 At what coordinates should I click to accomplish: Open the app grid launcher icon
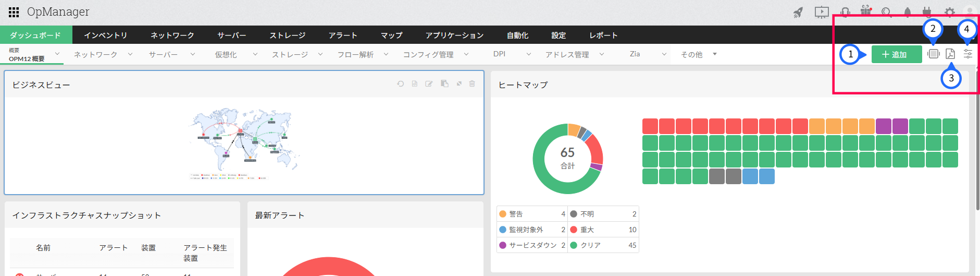coord(14,12)
